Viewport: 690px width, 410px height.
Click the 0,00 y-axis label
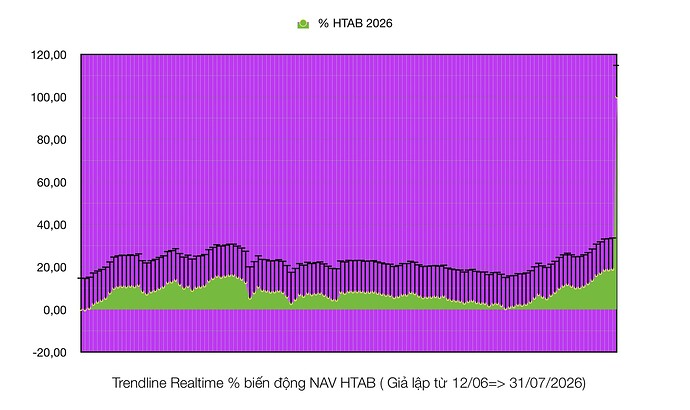[55, 310]
